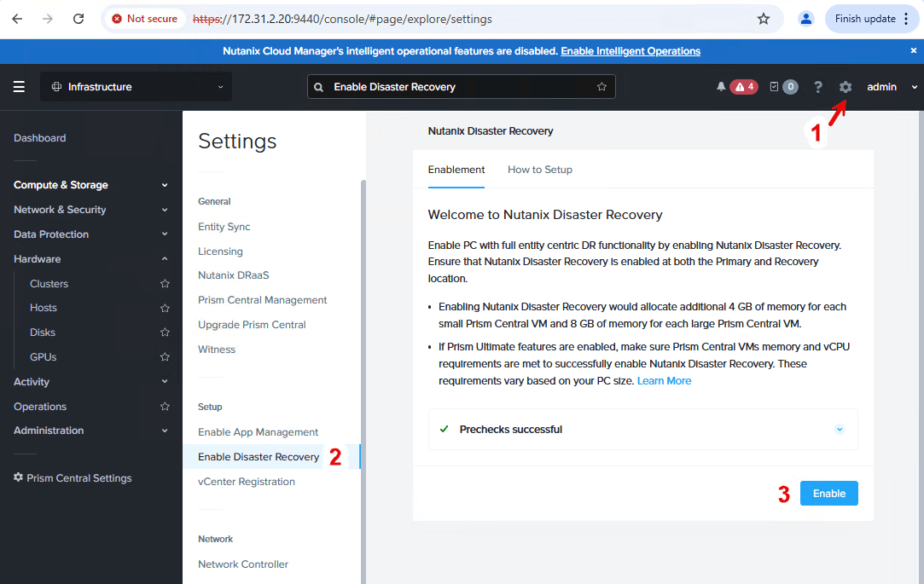Open GPUs under Hardware

pyautogui.click(x=43, y=357)
